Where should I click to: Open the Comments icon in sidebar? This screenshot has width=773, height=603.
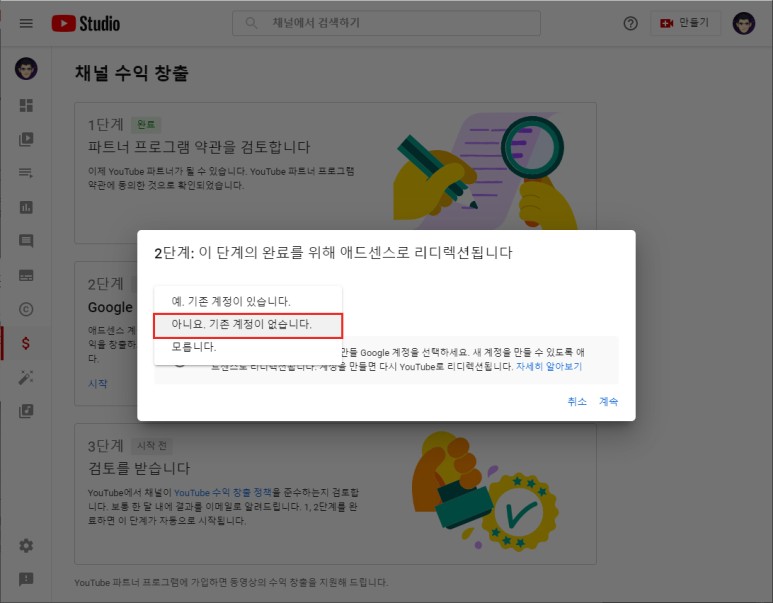click(x=26, y=241)
